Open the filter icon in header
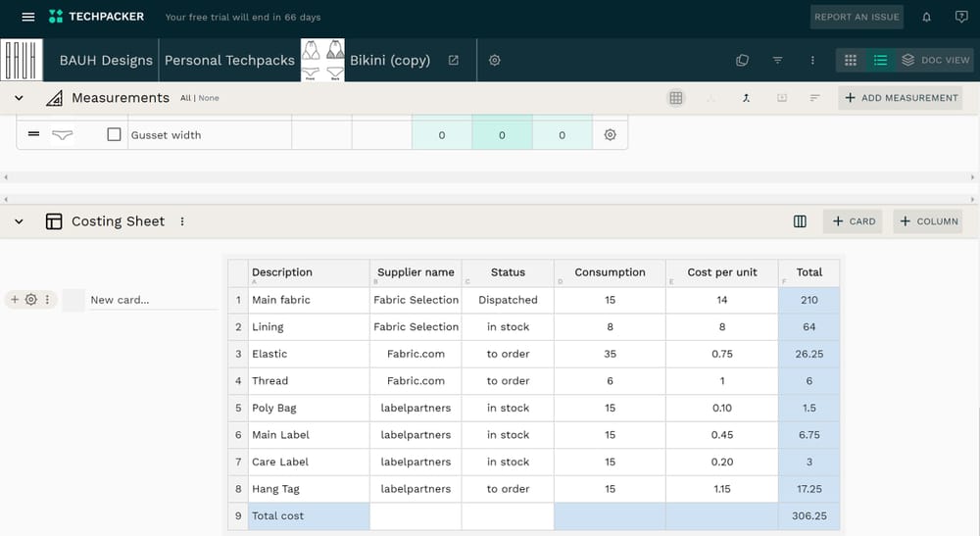The image size is (980, 536). (x=777, y=60)
